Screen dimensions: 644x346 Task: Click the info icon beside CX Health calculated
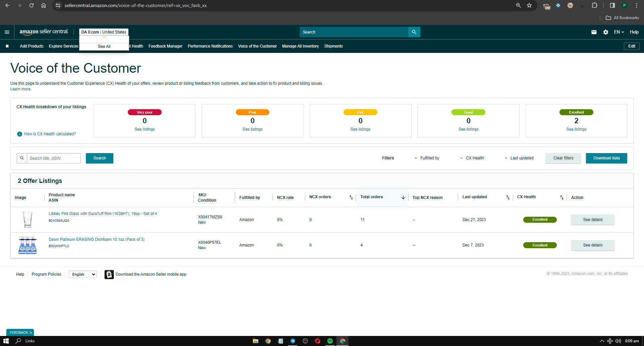pos(19,134)
